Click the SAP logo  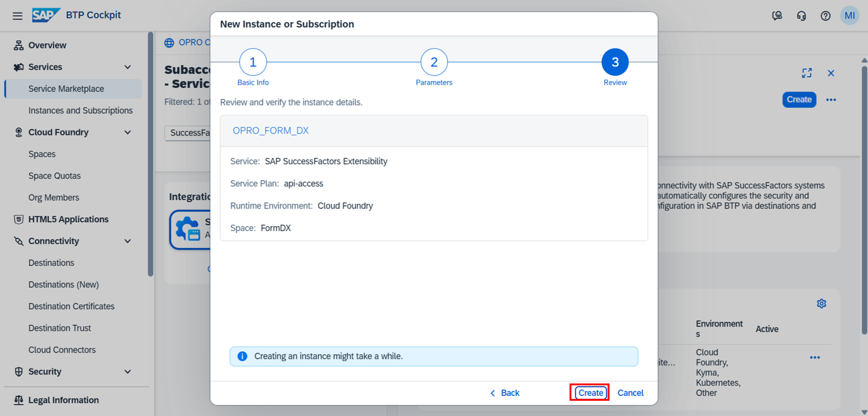click(46, 15)
